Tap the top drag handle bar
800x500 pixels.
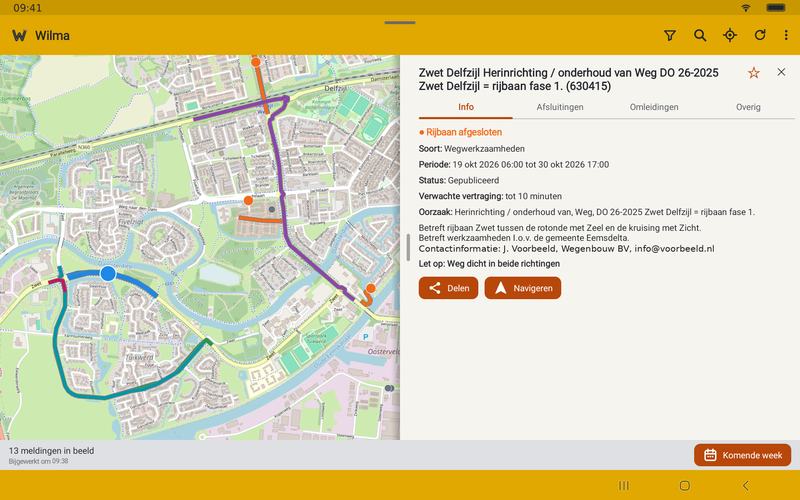[x=400, y=22]
